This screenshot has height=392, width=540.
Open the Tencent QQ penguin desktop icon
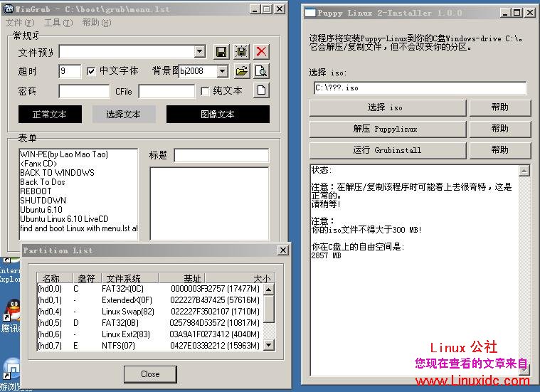click(13, 310)
